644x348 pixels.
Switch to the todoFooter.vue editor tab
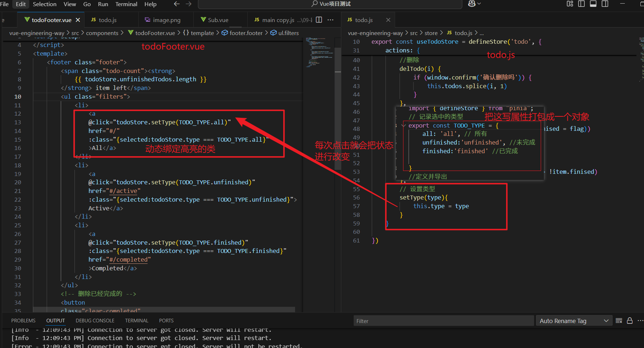51,20
